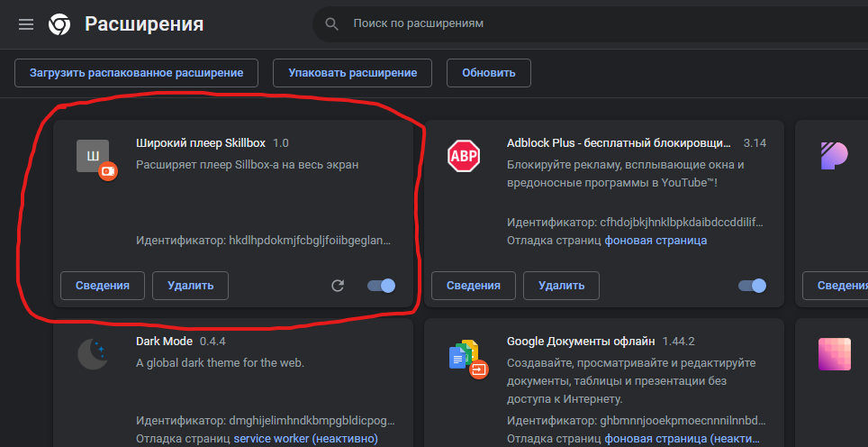This screenshot has height=447, width=868.
Task: Click Skillbox extension version 1.0
Action: point(281,143)
